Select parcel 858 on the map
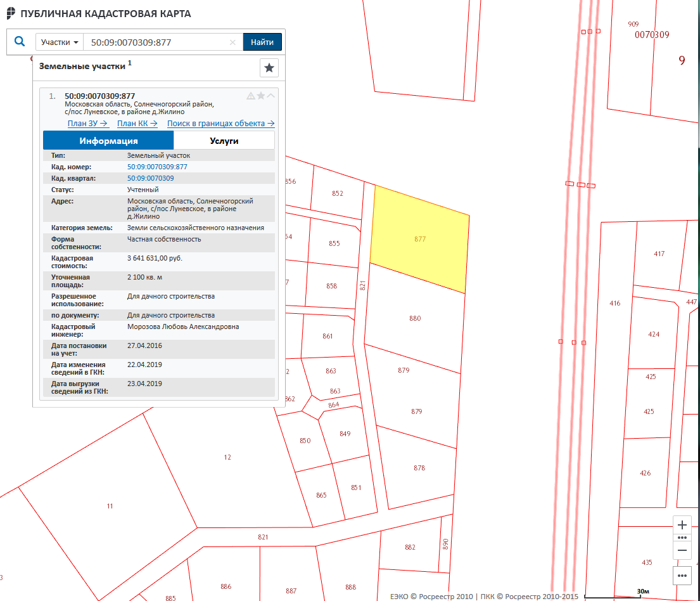 332,286
